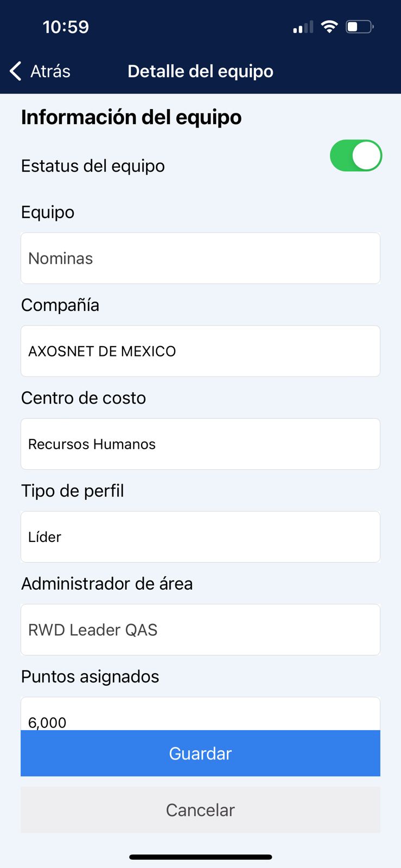Tap the Información del equipo heading
The width and height of the screenshot is (401, 868).
coord(131,117)
